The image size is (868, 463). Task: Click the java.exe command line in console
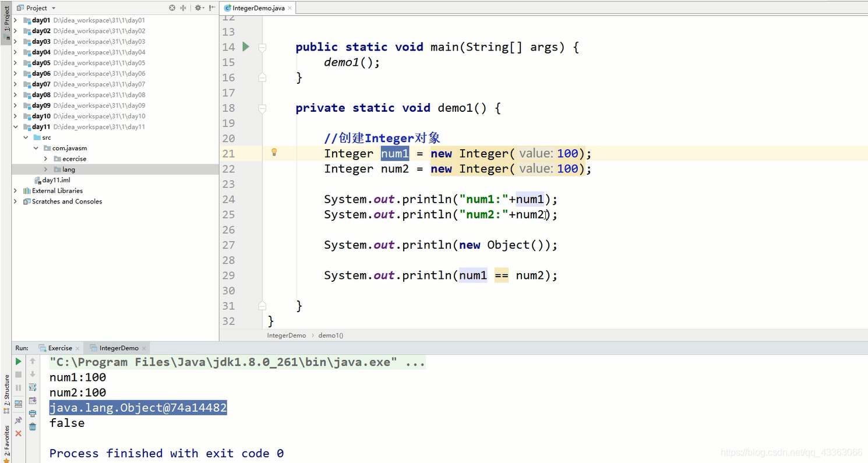click(237, 362)
